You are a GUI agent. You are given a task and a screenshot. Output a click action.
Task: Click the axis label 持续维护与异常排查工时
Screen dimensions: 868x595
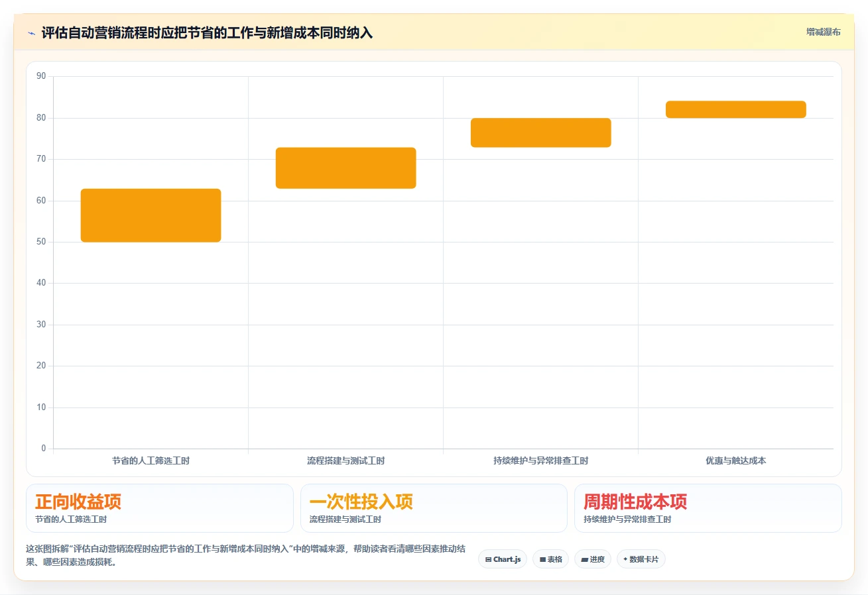(x=540, y=460)
